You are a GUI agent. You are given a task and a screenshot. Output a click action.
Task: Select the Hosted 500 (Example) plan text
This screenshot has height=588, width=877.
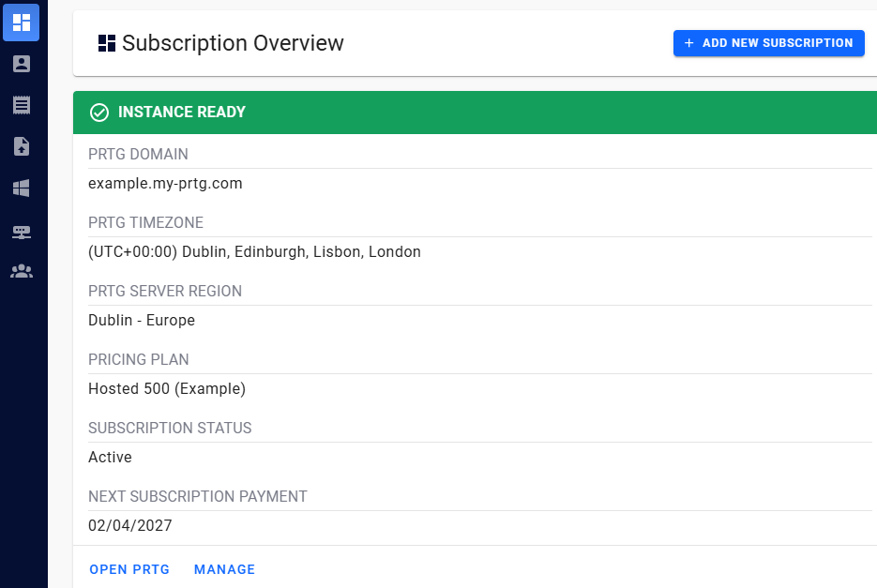167,389
